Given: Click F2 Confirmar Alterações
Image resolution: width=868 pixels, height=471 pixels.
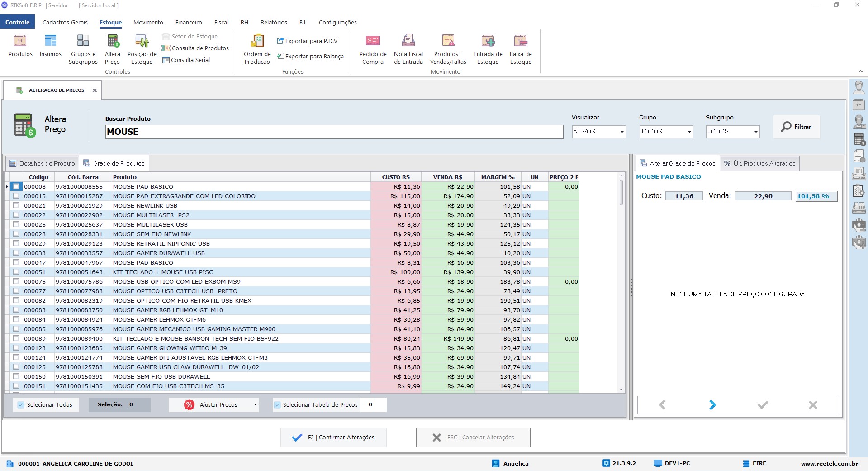Looking at the screenshot, I should click(x=333, y=438).
